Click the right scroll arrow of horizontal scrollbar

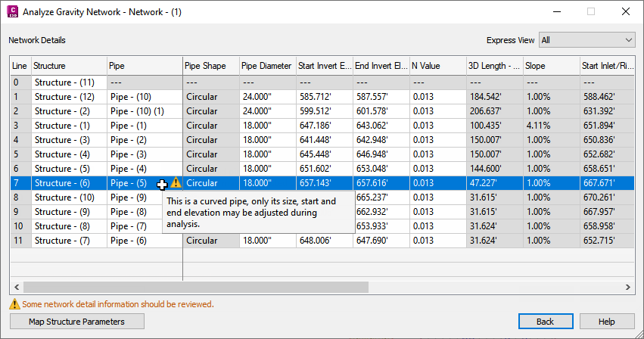628,288
